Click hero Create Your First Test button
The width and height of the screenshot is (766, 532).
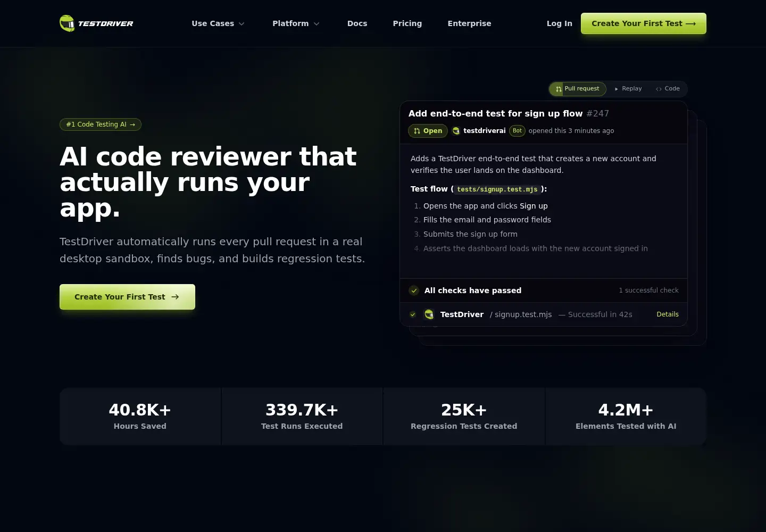click(127, 297)
